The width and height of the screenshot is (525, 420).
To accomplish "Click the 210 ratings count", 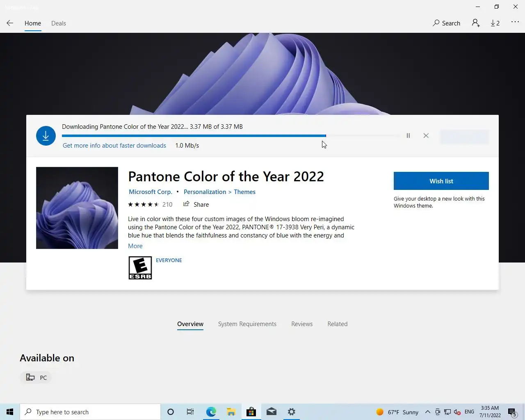I will point(167,204).
